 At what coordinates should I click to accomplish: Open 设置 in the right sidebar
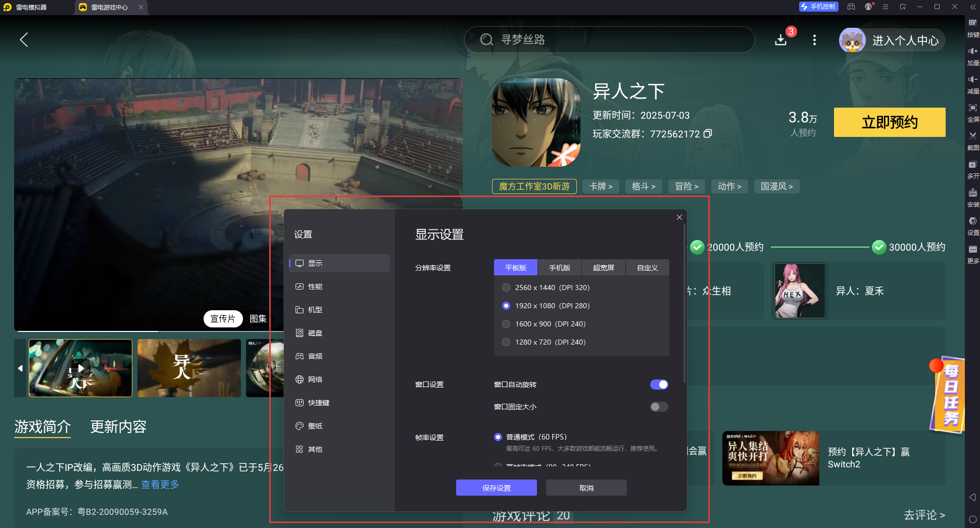point(973,226)
